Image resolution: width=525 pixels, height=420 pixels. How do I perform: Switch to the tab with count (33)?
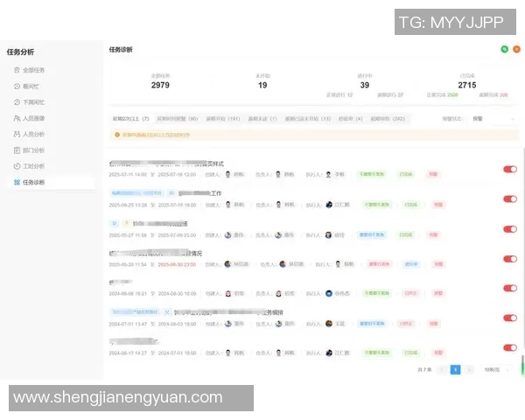308,119
